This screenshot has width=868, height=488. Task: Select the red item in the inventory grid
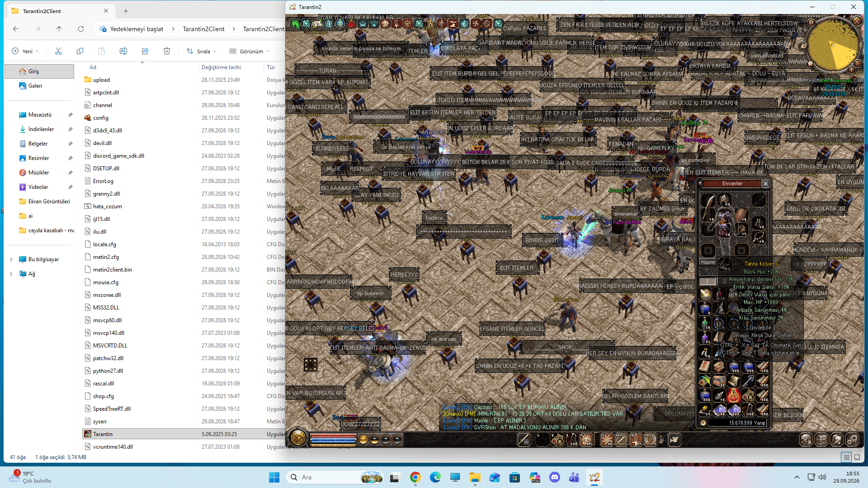point(734,395)
